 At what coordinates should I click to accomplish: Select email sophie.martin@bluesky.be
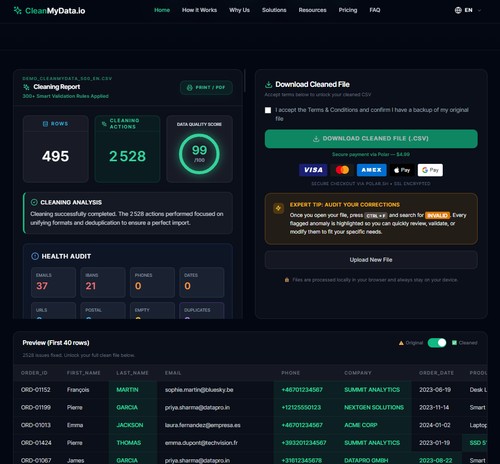pos(199,390)
